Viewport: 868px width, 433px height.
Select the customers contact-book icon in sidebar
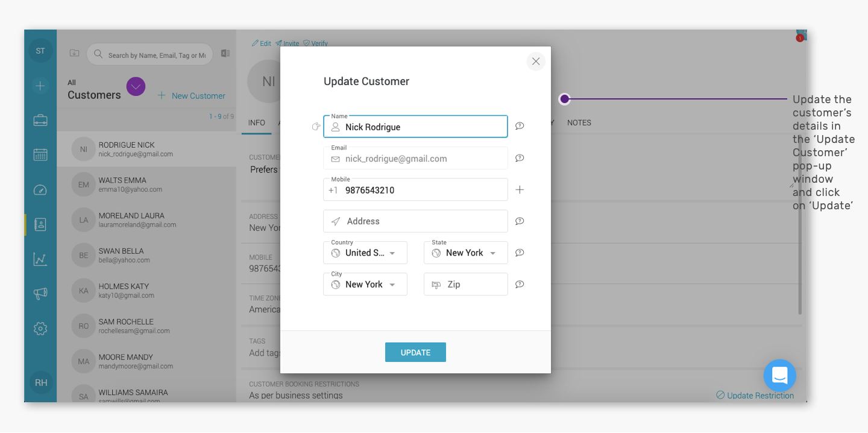point(40,224)
